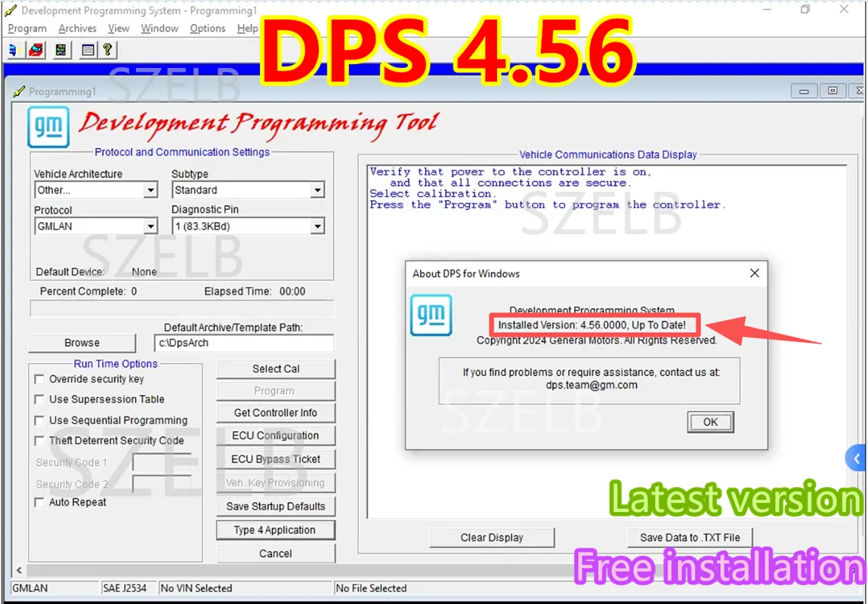Click Save Startup Defaults
The image size is (868, 604).
point(276,506)
